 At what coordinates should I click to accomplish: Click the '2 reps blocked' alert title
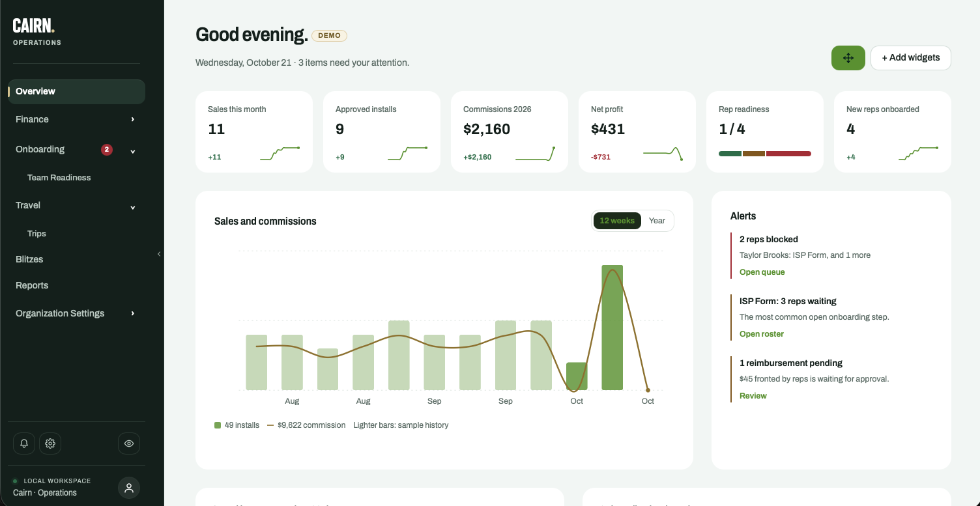pos(769,240)
